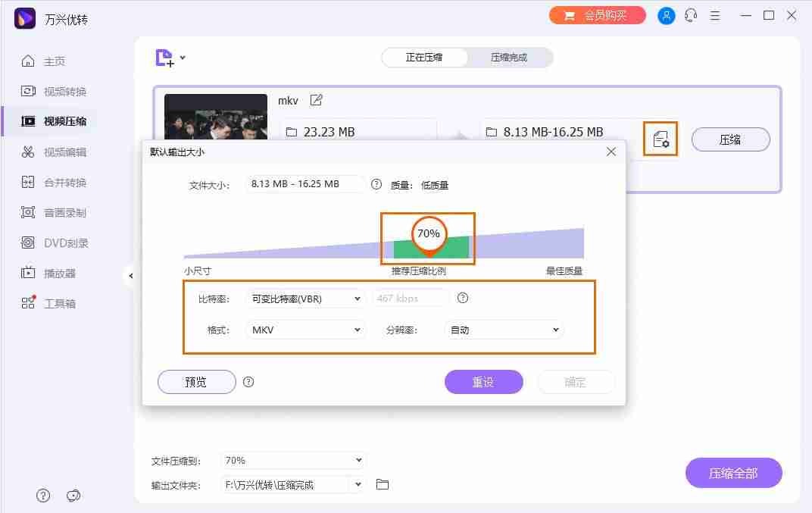This screenshot has width=812, height=513.
Task: Open the hamburger main menu
Action: 715,16
